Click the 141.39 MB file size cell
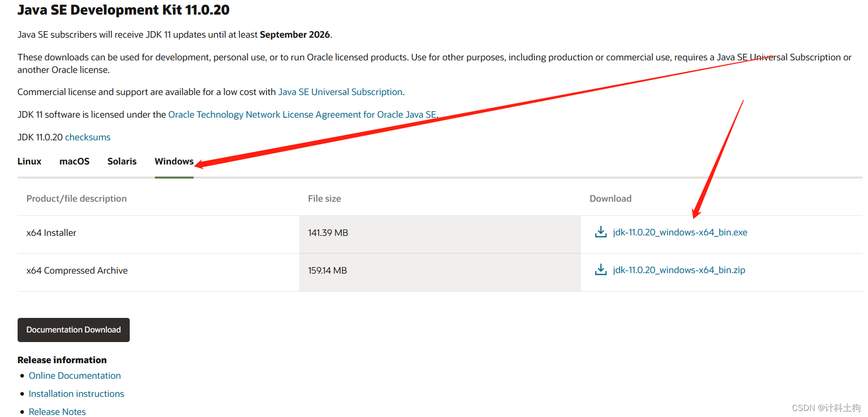Image resolution: width=868 pixels, height=417 pixels. [x=440, y=234]
